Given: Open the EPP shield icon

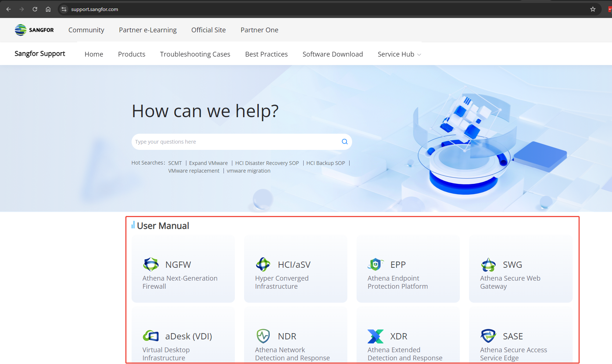Looking at the screenshot, I should (x=375, y=264).
